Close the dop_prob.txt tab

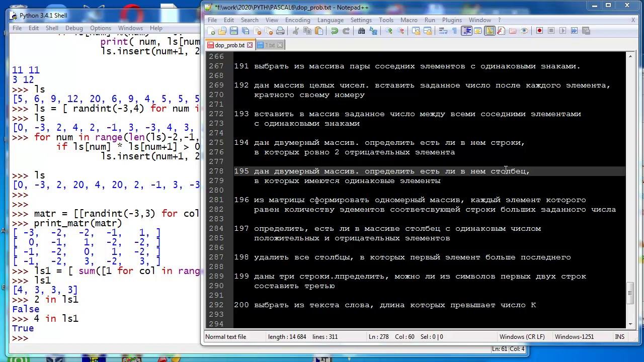click(250, 45)
